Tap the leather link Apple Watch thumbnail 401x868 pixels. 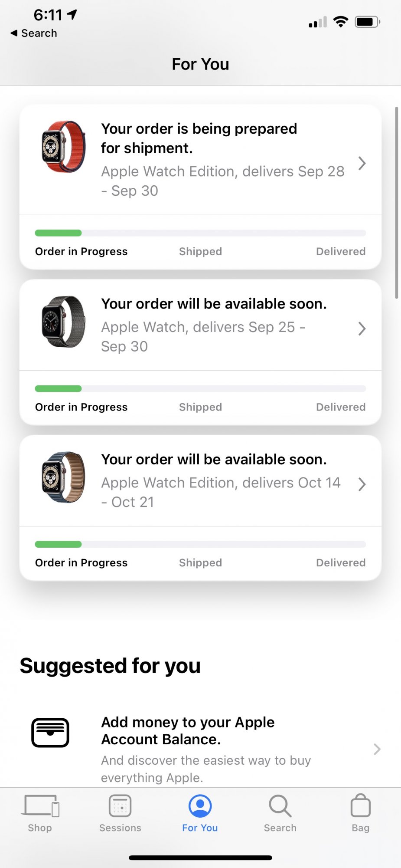(63, 477)
